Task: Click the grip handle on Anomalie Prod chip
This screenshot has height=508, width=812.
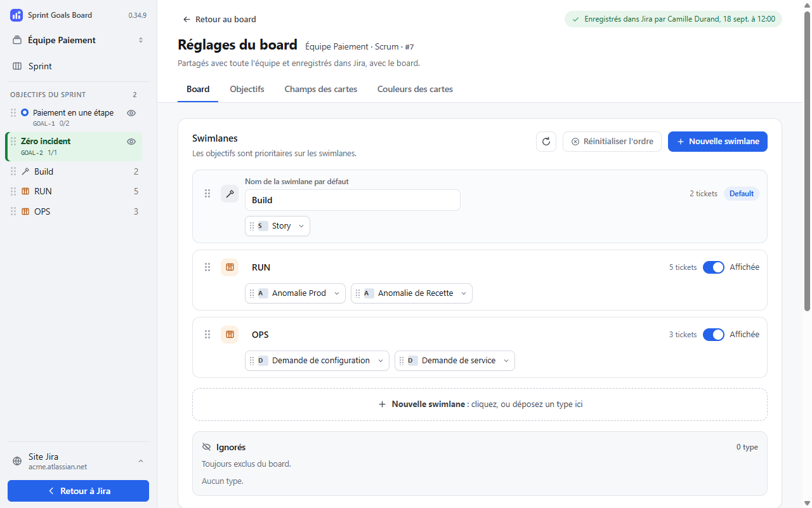Action: tap(252, 293)
